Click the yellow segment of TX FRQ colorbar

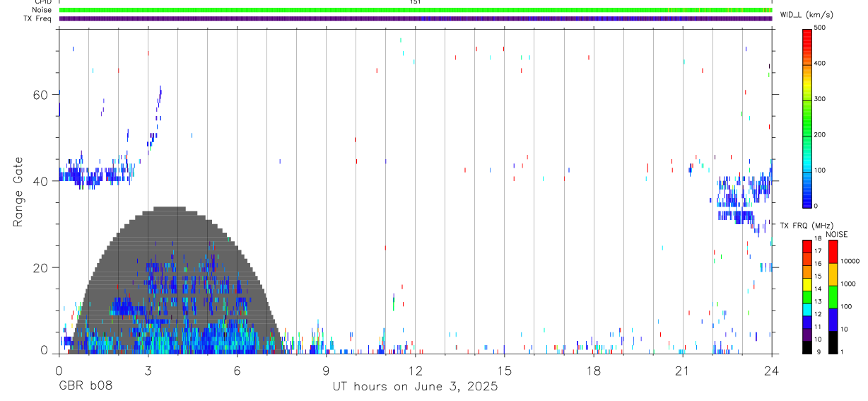point(807,284)
